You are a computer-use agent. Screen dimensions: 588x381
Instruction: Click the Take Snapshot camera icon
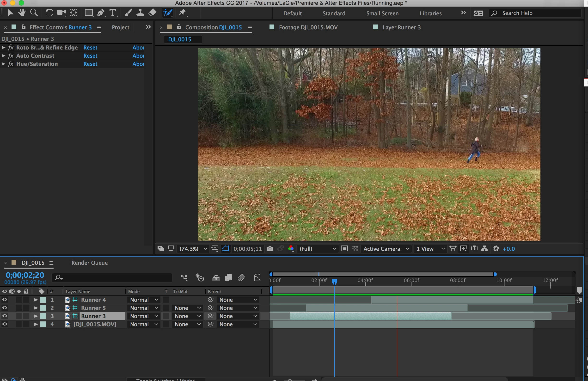point(270,249)
